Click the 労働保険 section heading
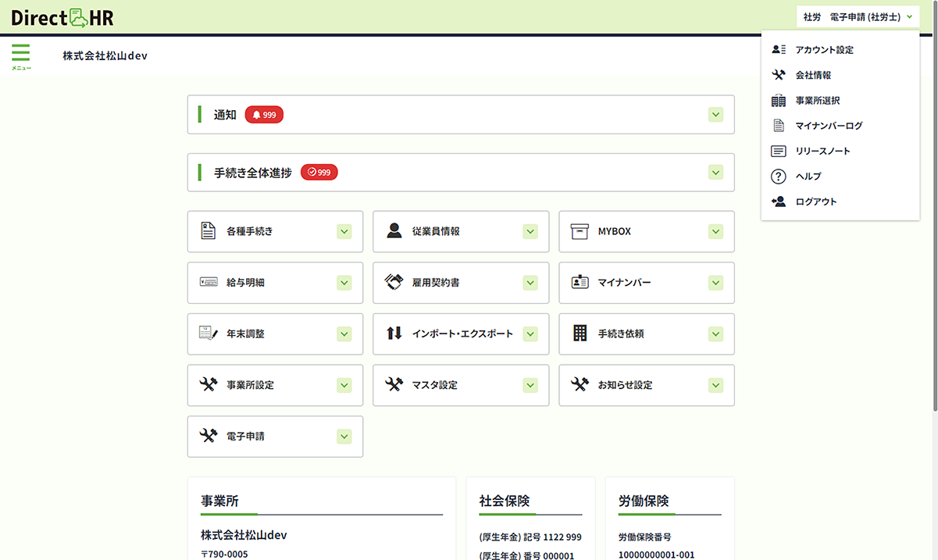This screenshot has height=560, width=938. coord(644,501)
